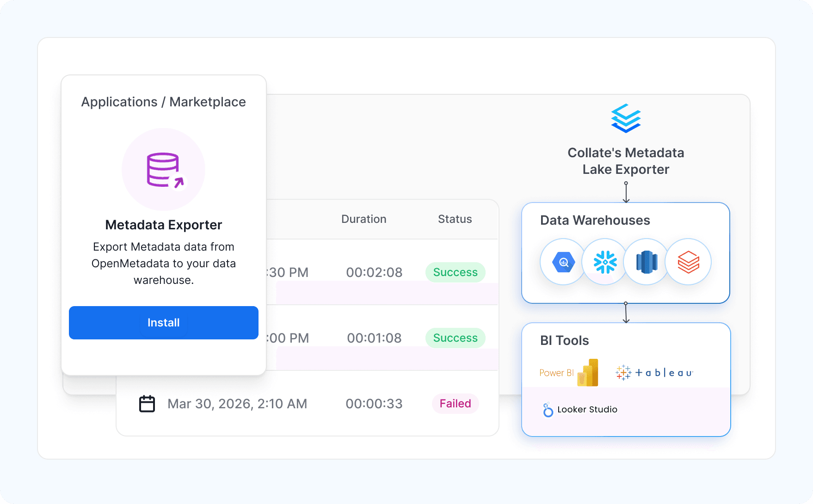Click the Status column header
The image size is (813, 504).
coord(455,219)
